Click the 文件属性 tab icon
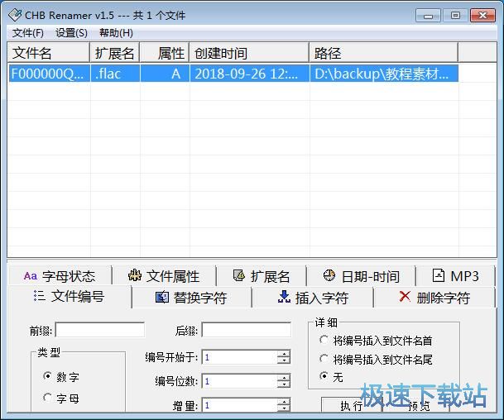This screenshot has height=420, width=504. (135, 275)
